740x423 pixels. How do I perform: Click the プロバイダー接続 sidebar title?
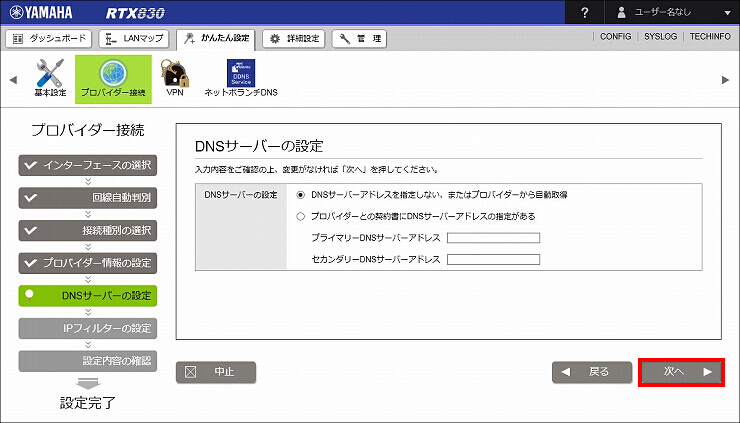tap(88, 130)
